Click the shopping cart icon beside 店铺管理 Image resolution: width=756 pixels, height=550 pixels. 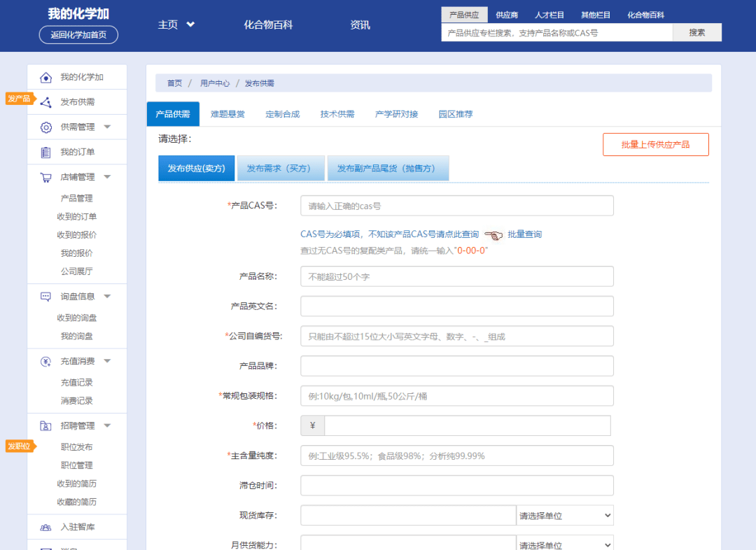click(45, 178)
